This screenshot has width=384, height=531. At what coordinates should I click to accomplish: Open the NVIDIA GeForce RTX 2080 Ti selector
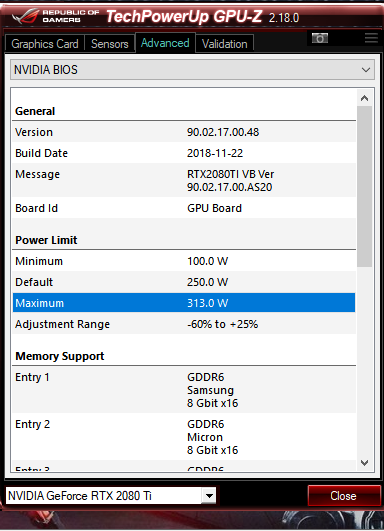click(111, 496)
